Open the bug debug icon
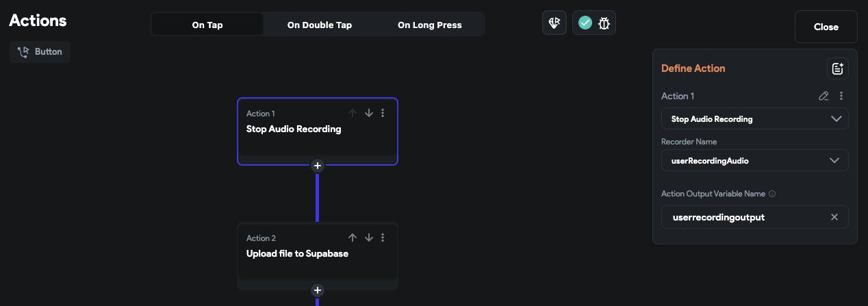 (x=604, y=23)
